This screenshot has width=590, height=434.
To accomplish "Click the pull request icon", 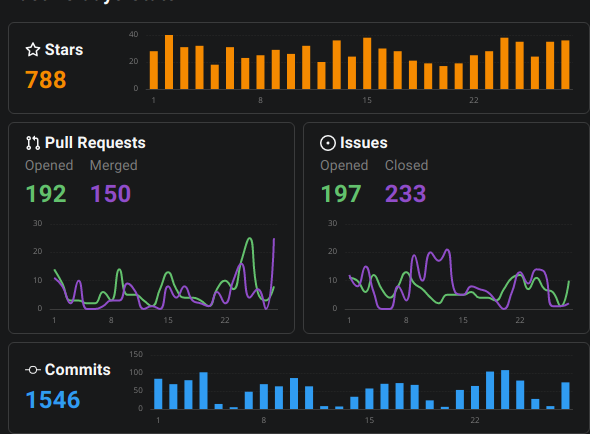I will coord(33,143).
